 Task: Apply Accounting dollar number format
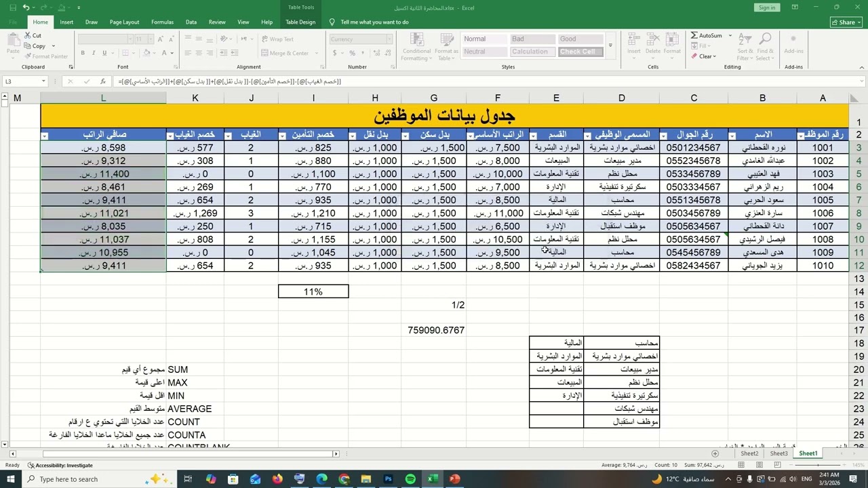(x=334, y=53)
